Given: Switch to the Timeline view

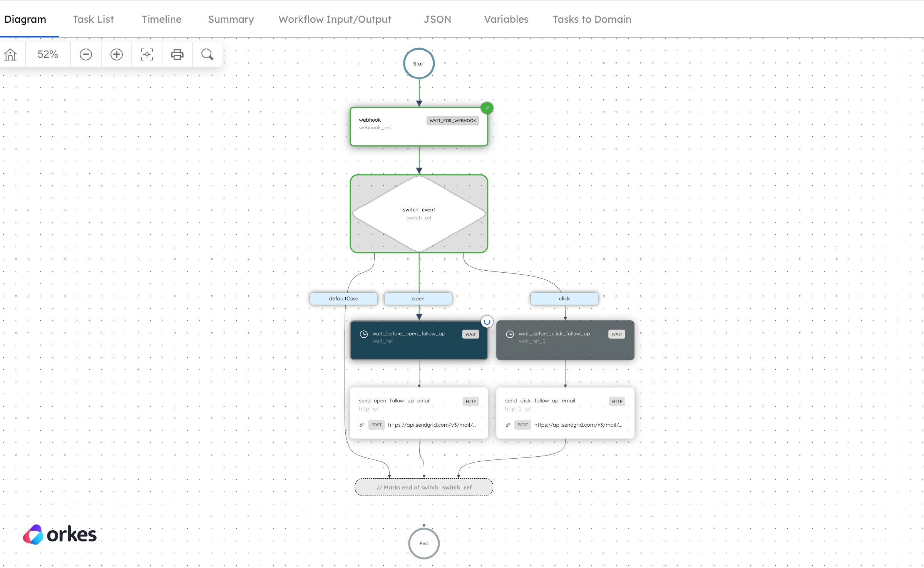Looking at the screenshot, I should coord(161,19).
